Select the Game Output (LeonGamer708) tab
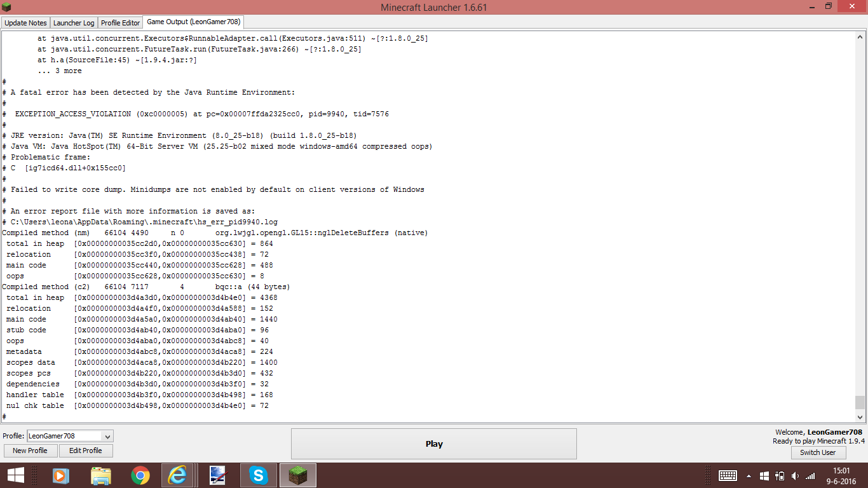This screenshot has width=868, height=488. (193, 22)
